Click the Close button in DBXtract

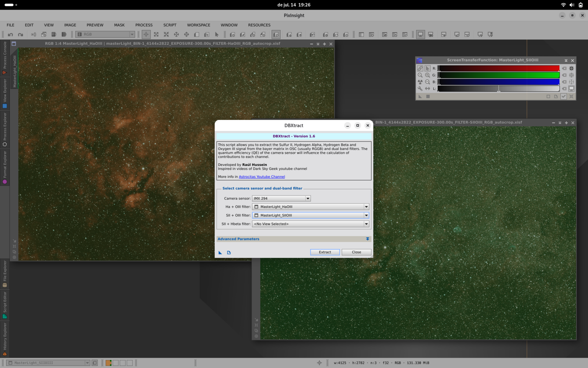[356, 252]
